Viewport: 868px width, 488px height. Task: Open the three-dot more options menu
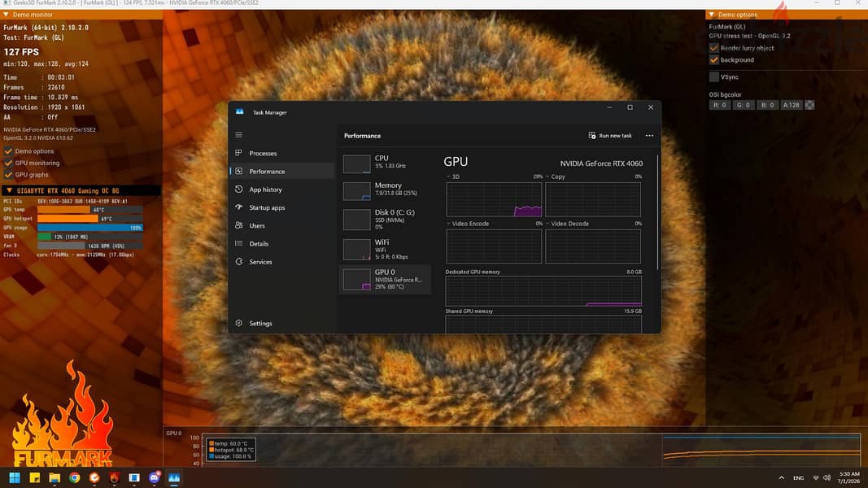[x=649, y=136]
